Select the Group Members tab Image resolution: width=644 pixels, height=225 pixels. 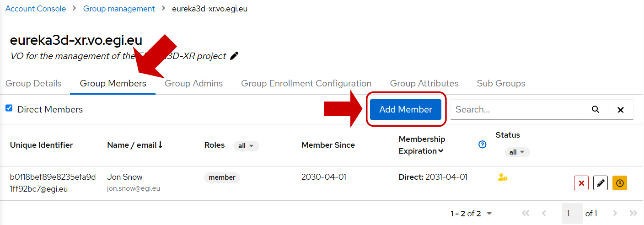click(113, 84)
